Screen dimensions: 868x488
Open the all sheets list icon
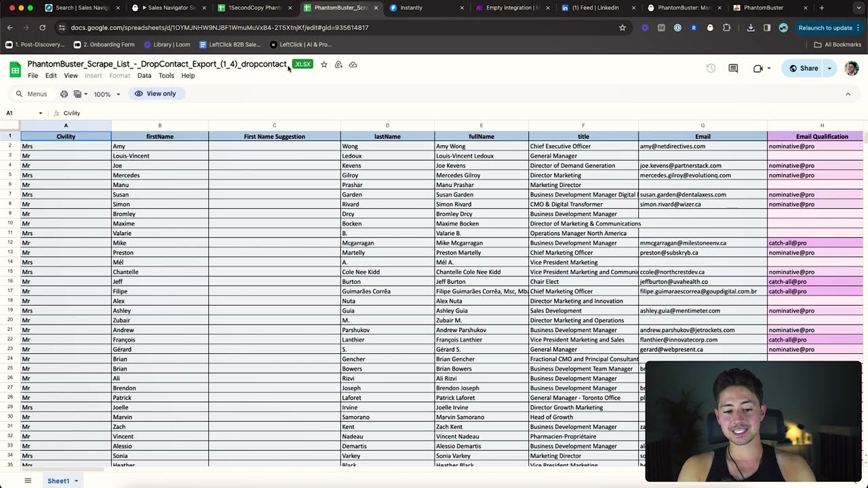tap(27, 481)
